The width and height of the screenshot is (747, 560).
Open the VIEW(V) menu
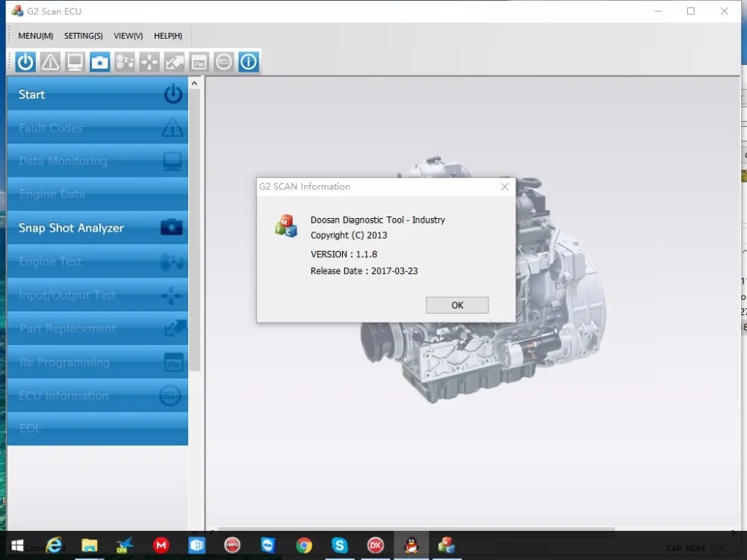(x=127, y=35)
